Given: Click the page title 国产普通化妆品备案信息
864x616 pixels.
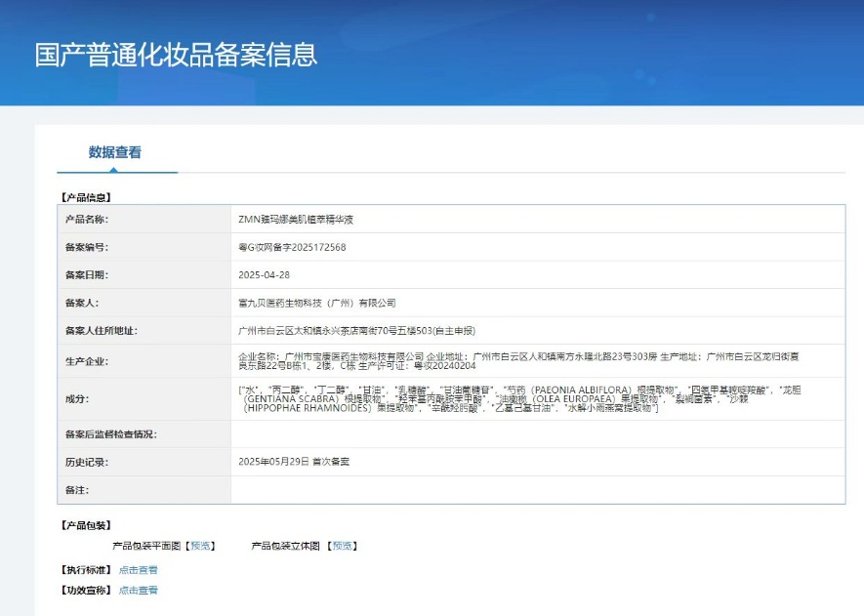Looking at the screenshot, I should click(176, 55).
